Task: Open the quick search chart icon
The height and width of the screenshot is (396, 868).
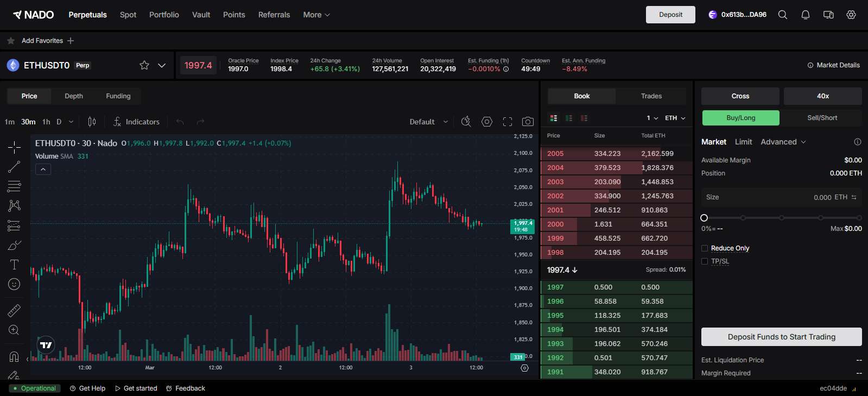Action: pyautogui.click(x=466, y=122)
